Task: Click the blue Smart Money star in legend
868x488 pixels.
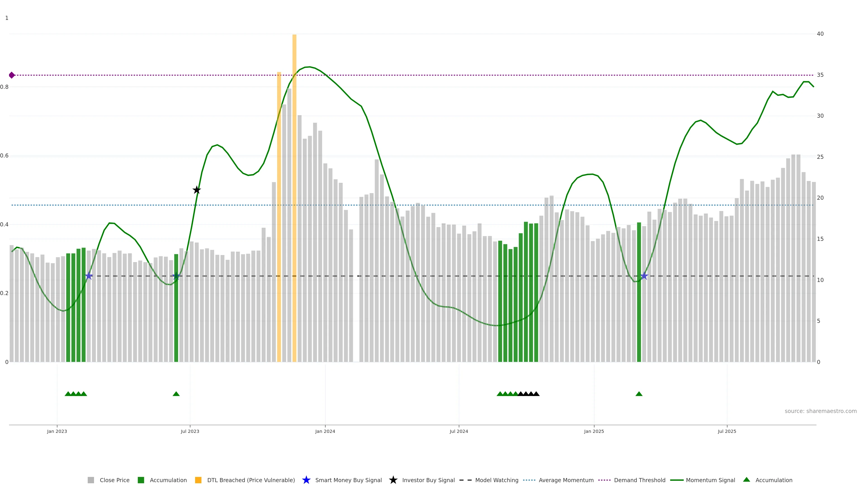Action: coord(306,480)
